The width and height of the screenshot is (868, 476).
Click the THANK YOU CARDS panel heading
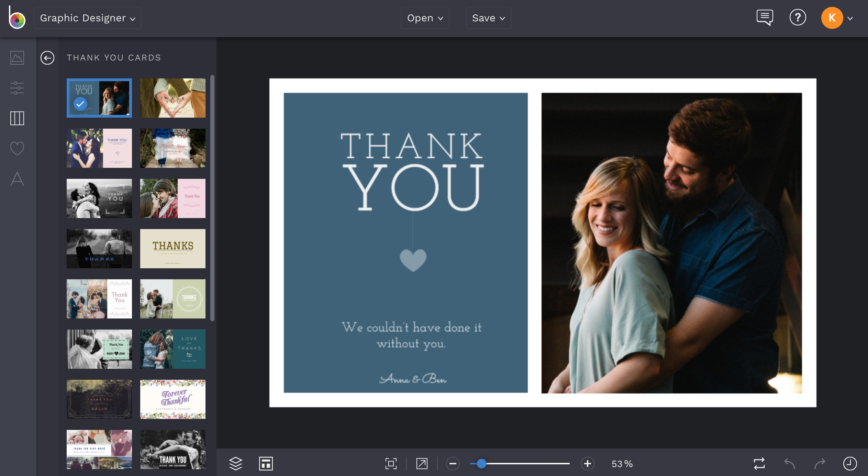(x=114, y=58)
